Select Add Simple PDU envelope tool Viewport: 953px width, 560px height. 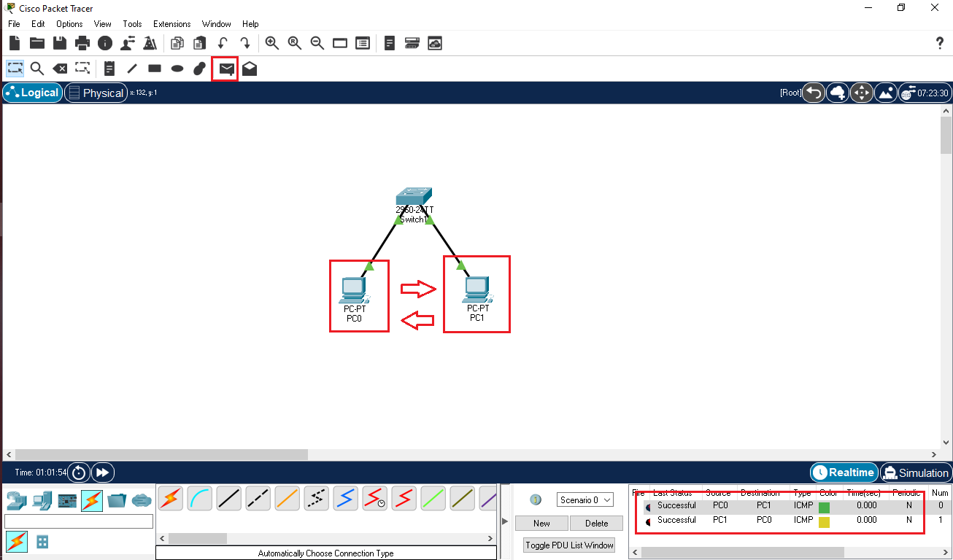pos(227,69)
